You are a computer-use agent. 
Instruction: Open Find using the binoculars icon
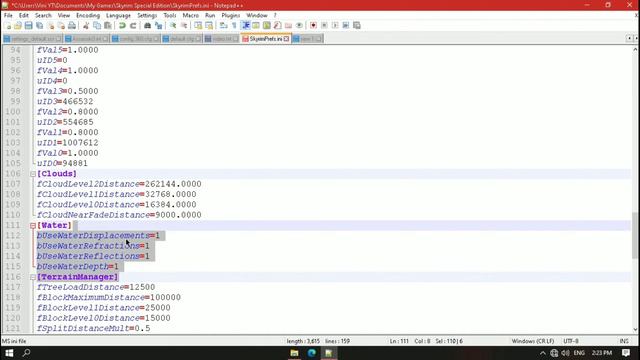pyautogui.click(x=147, y=25)
